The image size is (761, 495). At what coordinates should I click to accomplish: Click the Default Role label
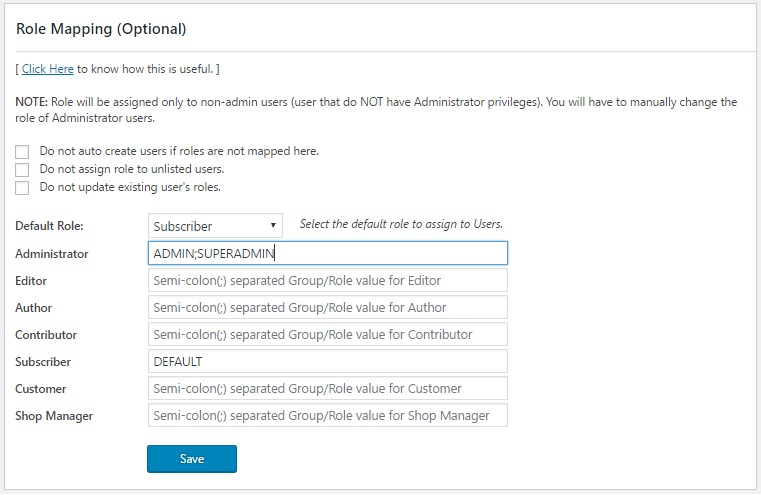pos(50,226)
